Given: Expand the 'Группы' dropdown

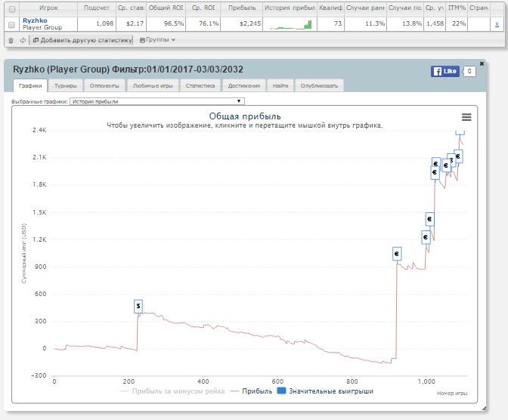Looking at the screenshot, I should [157, 40].
